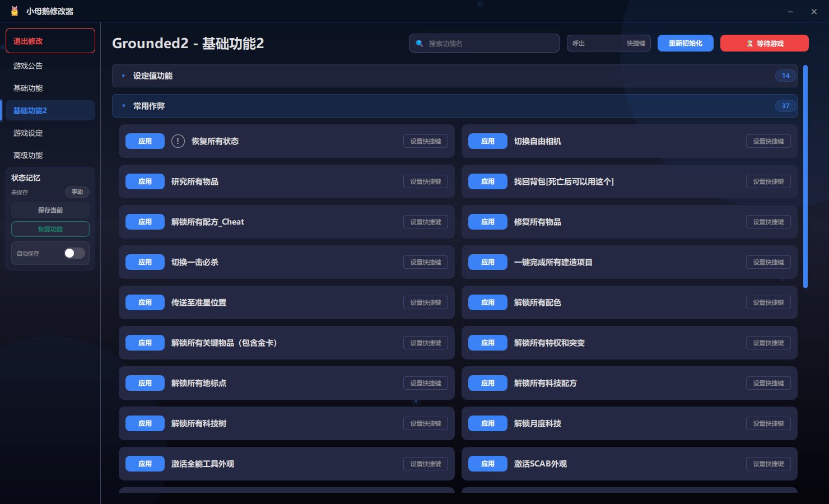Apply 解锁月度科技
The image size is (829, 504).
tap(488, 423)
